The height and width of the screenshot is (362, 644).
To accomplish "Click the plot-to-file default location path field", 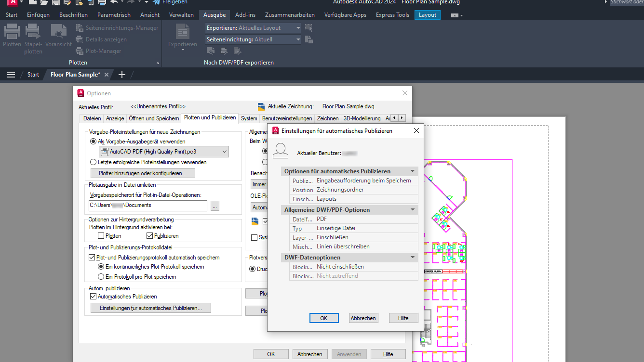I will (148, 206).
